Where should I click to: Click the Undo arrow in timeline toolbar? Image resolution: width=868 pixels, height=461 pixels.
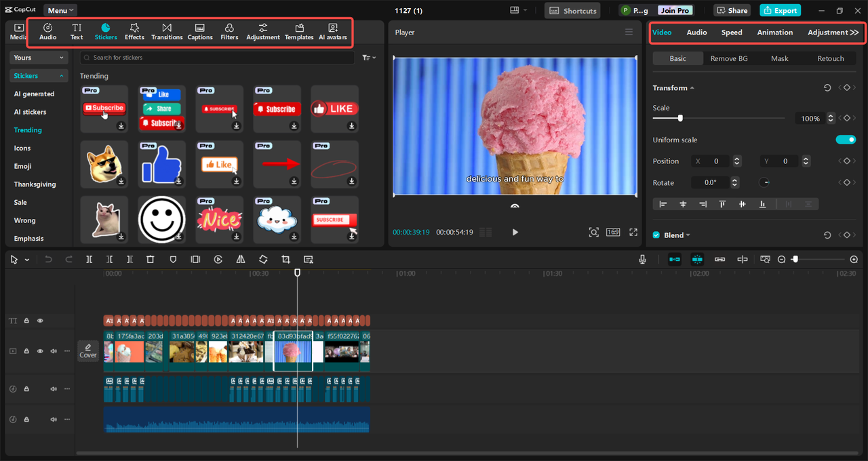tap(48, 260)
